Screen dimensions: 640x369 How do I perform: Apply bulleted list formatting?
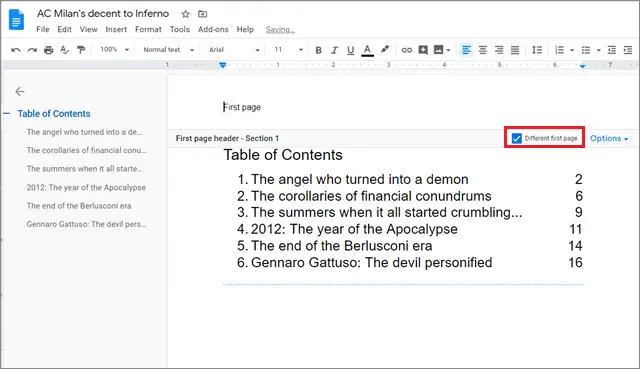click(x=586, y=50)
